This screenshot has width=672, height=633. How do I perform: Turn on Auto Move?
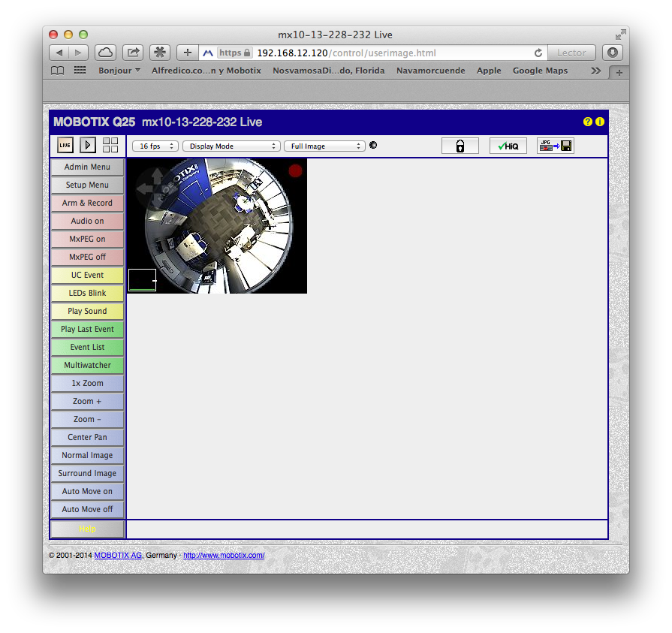[x=87, y=491]
